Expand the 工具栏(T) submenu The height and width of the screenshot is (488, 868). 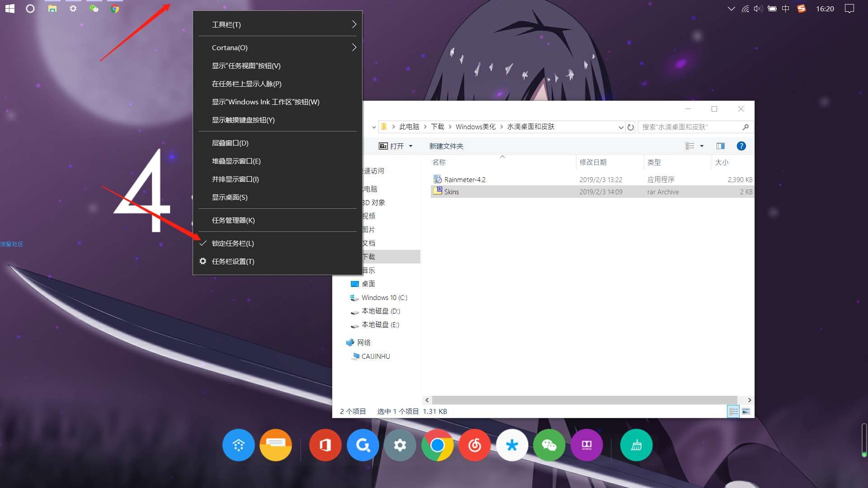(x=278, y=24)
